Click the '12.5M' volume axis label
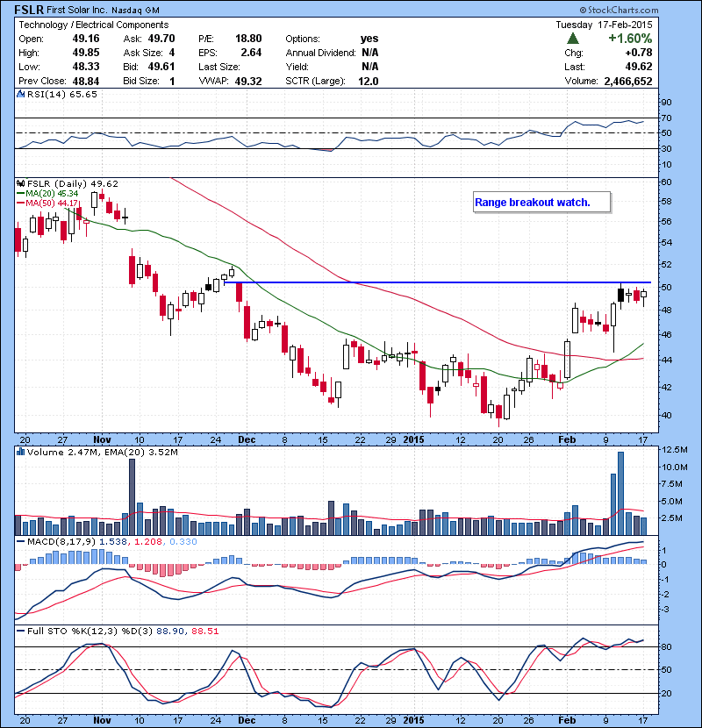The width and height of the screenshot is (702, 728). click(x=675, y=449)
